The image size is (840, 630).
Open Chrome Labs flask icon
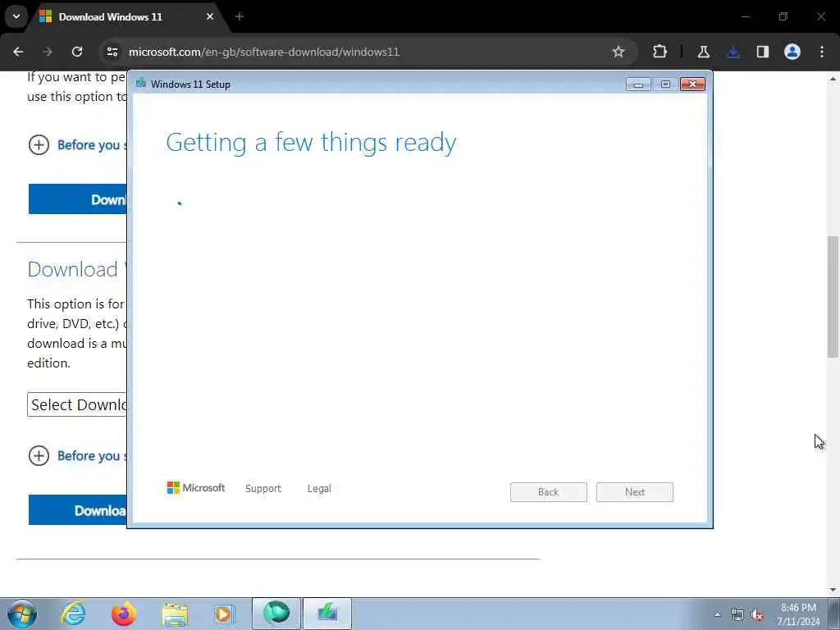click(x=703, y=52)
